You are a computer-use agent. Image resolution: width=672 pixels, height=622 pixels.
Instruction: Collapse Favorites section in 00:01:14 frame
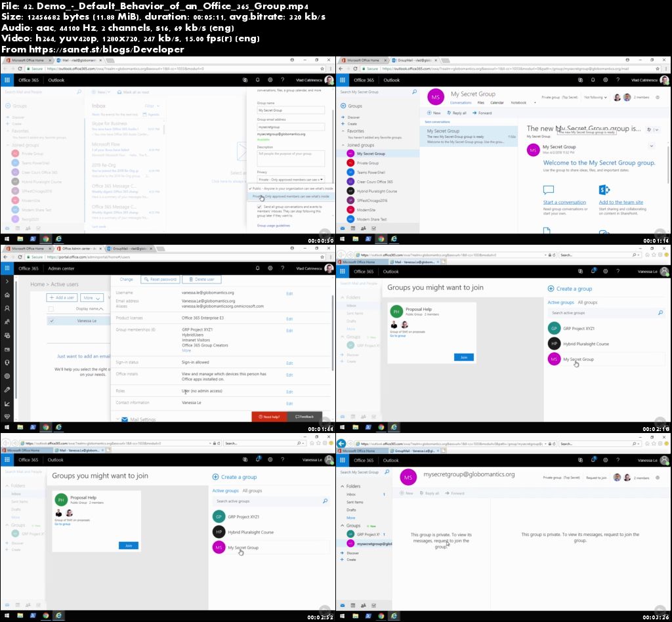click(x=343, y=131)
